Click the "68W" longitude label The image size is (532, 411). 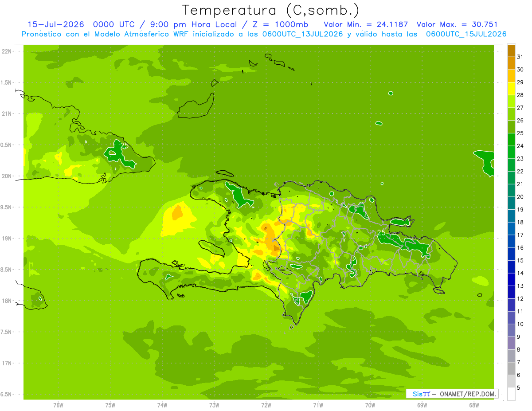474,404
